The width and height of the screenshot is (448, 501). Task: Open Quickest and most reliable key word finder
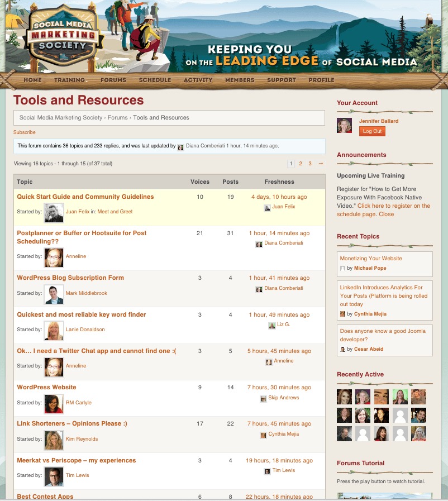[81, 314]
